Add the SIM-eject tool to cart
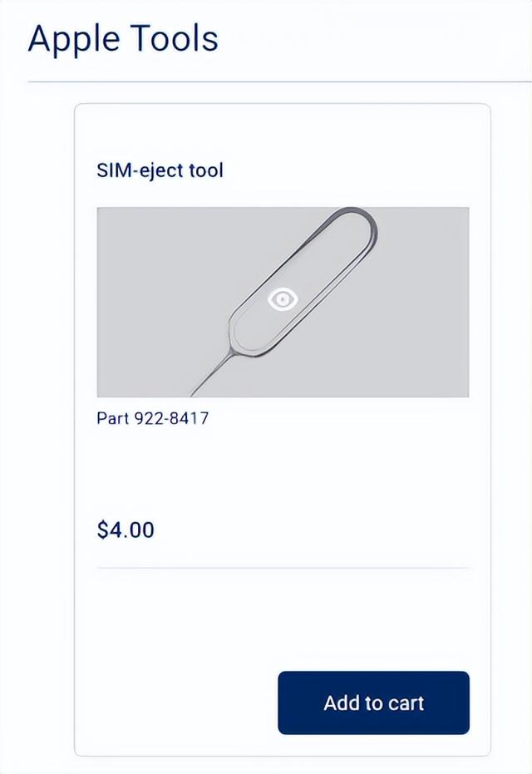 (373, 703)
